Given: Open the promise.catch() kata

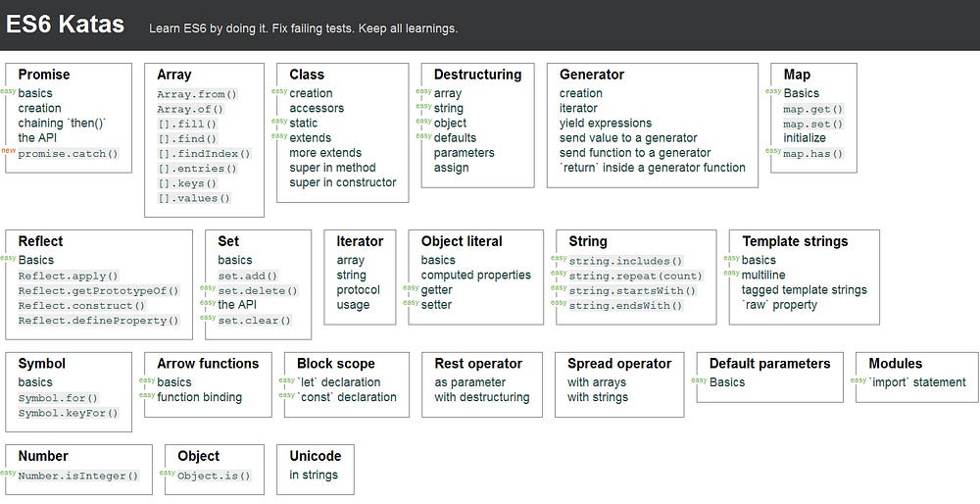Looking at the screenshot, I should (x=68, y=153).
